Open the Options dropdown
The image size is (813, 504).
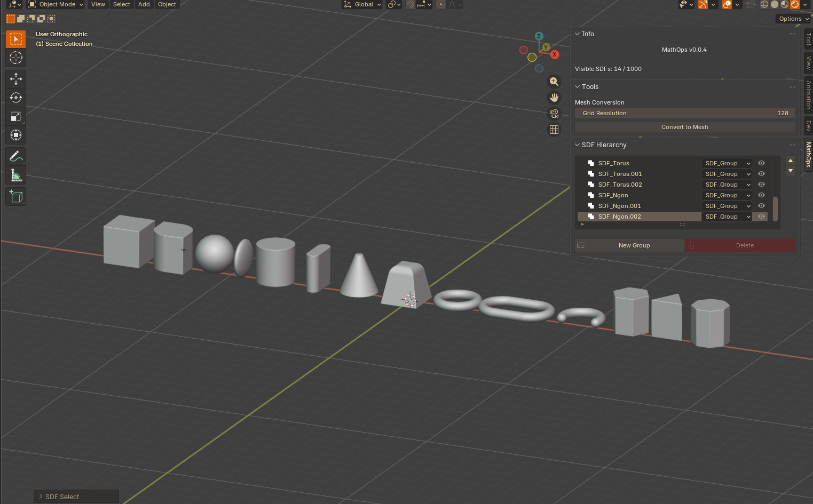[x=794, y=19]
